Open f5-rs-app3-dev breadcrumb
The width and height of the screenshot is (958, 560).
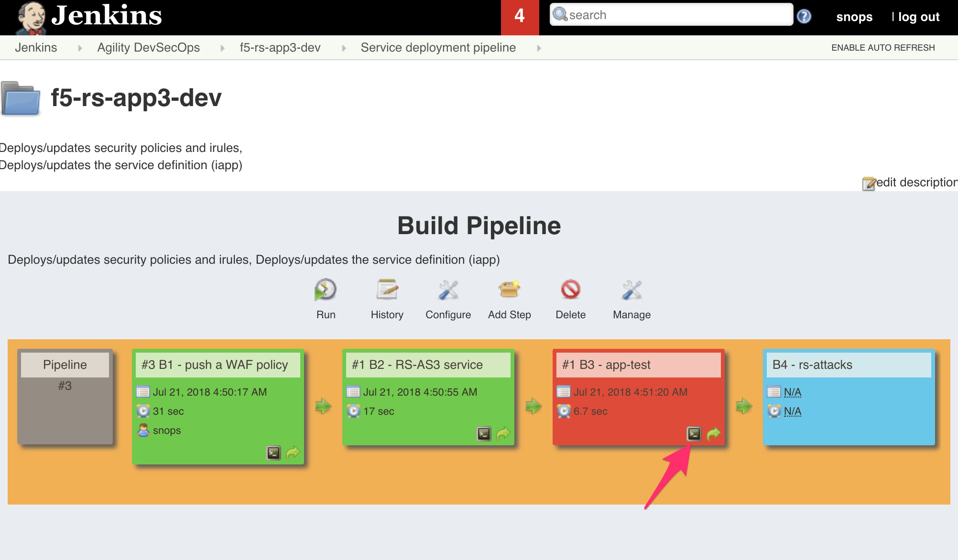tap(280, 47)
